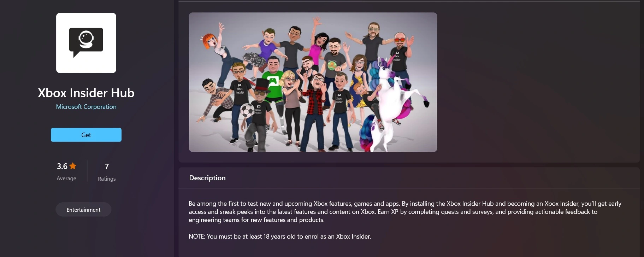Click the number 7 ratings count
The image size is (644, 257).
107,167
